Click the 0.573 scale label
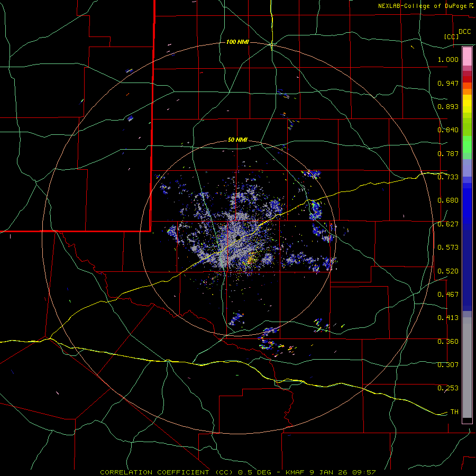Screen dimensions: 476x476 pyautogui.click(x=448, y=248)
